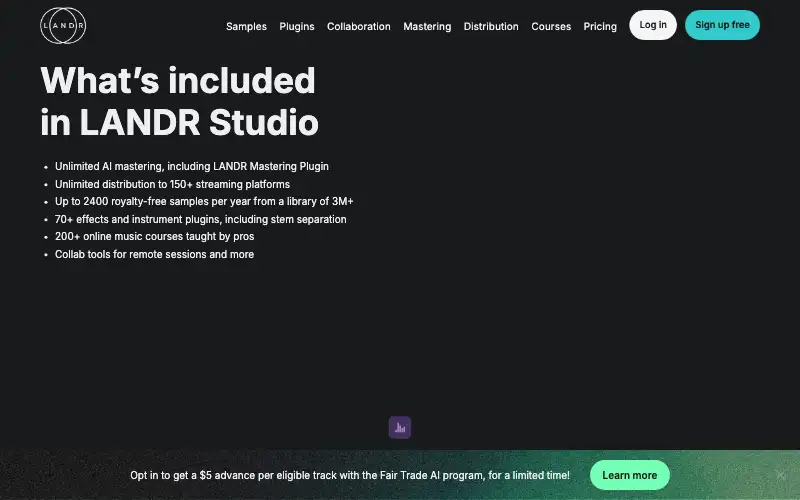The image size is (800, 500).
Task: Click the purple mastering bars icon
Action: click(x=399, y=428)
